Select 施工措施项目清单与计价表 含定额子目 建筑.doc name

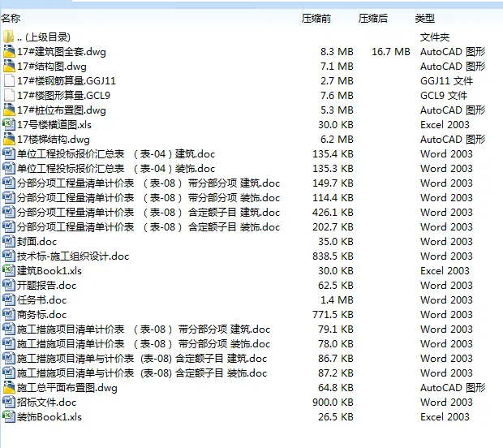pos(142,359)
